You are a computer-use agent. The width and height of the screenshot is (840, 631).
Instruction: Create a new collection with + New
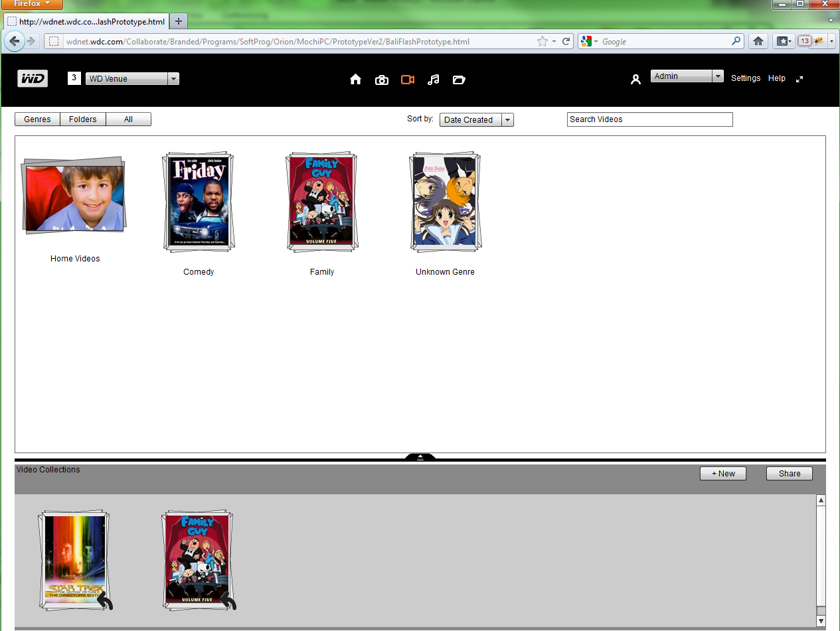[723, 474]
